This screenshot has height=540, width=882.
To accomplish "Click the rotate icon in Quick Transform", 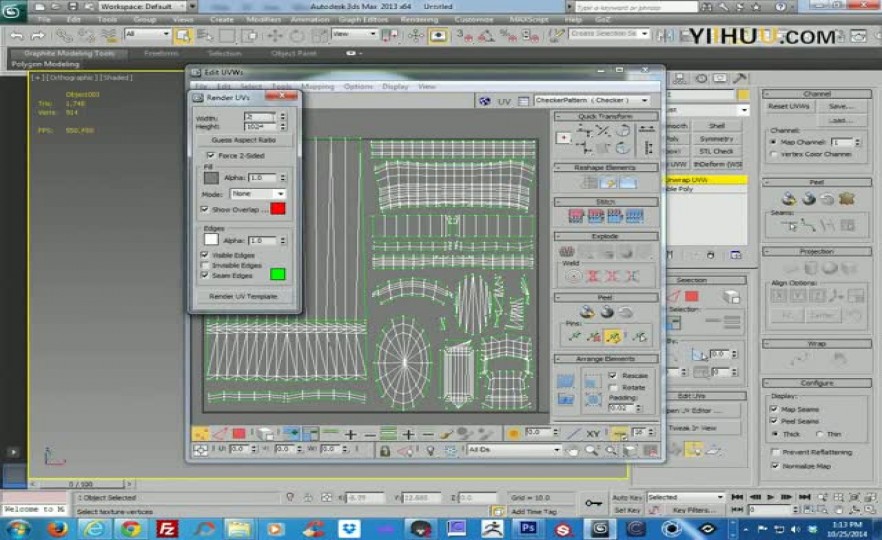I will (623, 131).
